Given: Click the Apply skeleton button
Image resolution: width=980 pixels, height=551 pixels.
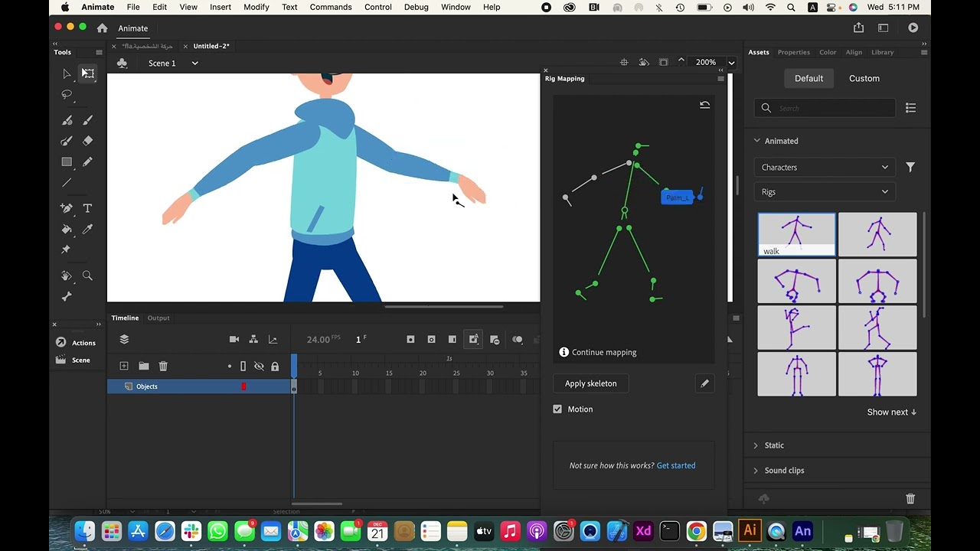Looking at the screenshot, I should click(x=591, y=383).
